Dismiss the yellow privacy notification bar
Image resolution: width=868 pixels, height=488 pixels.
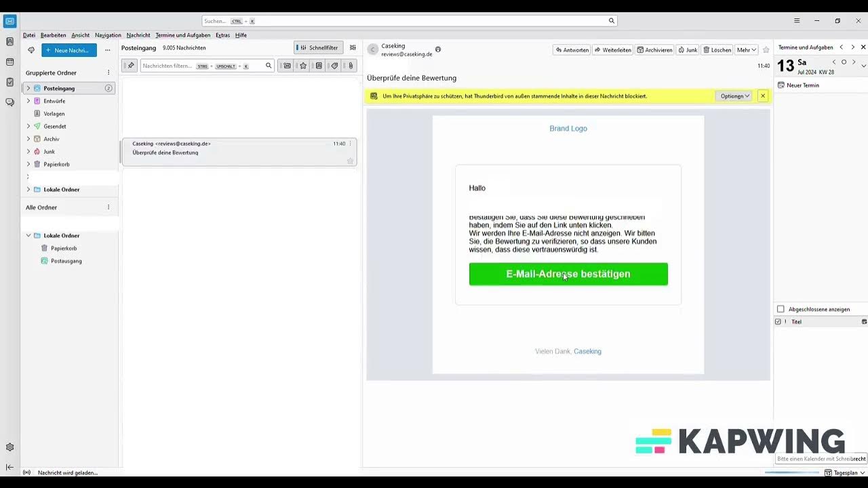(763, 96)
